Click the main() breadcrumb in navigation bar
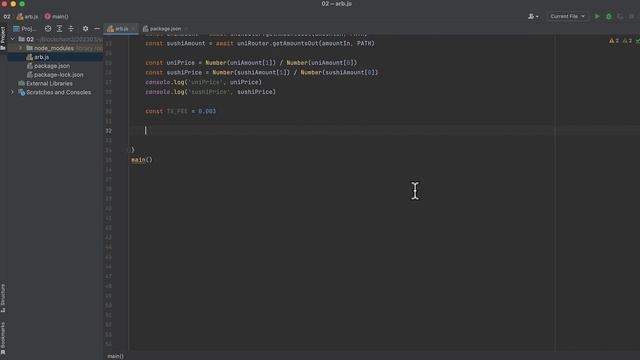 [56, 17]
